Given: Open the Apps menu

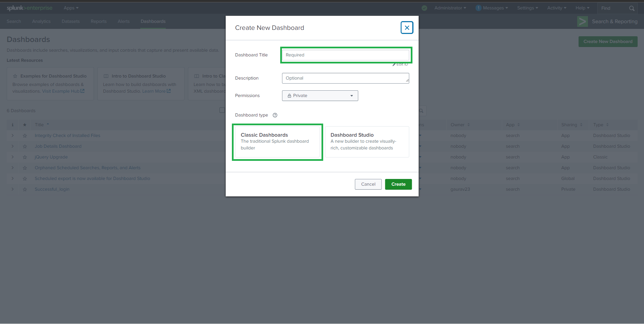Looking at the screenshot, I should pos(71,8).
